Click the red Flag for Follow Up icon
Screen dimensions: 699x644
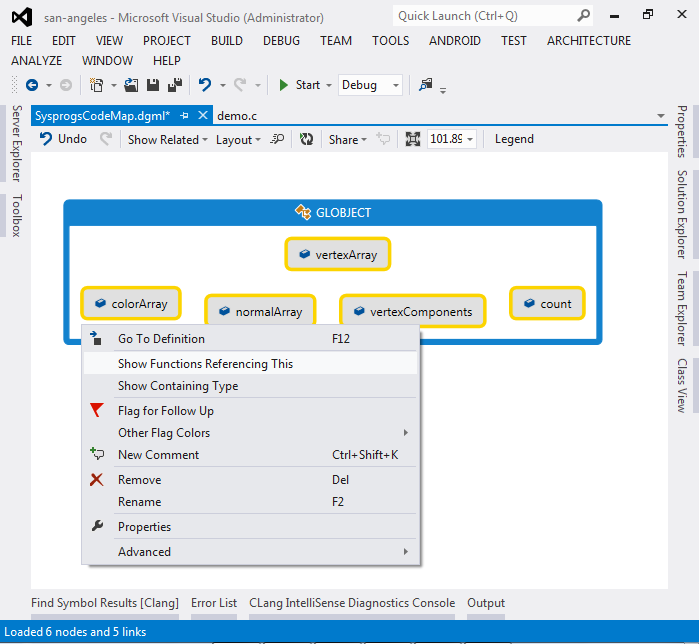[97, 410]
